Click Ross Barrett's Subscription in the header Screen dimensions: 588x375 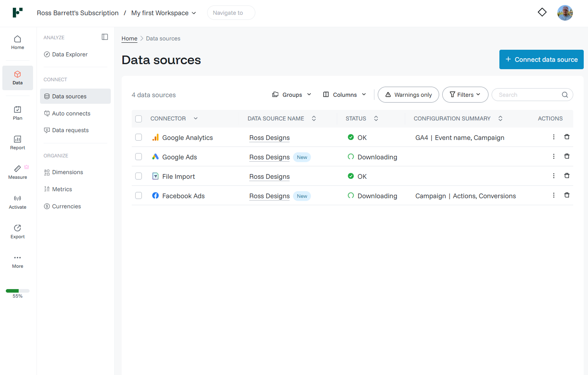78,13
